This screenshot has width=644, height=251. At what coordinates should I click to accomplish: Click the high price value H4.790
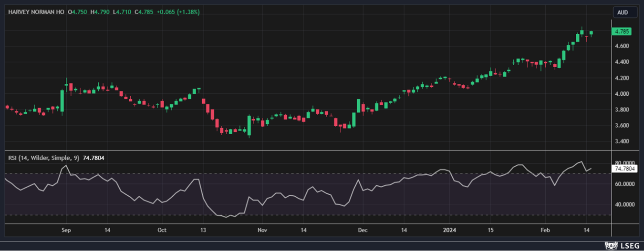point(101,12)
